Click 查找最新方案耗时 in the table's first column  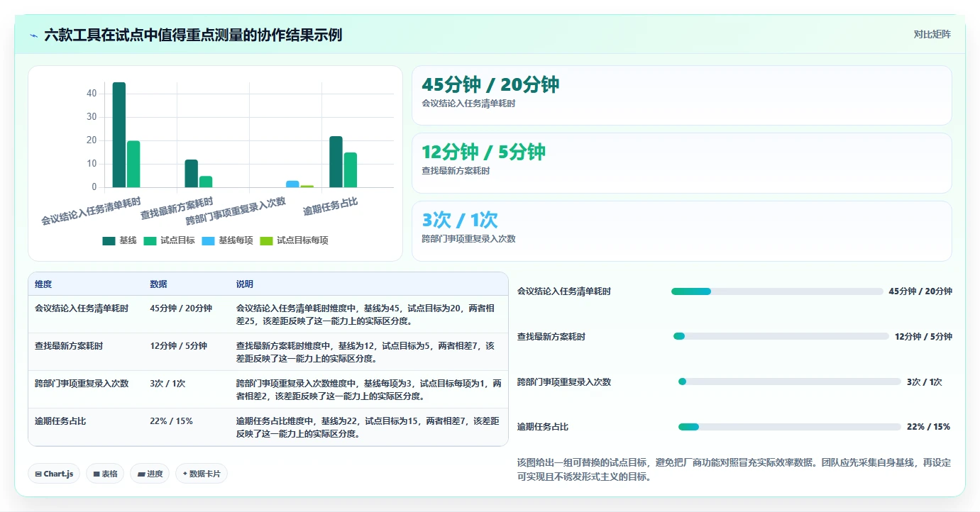69,346
